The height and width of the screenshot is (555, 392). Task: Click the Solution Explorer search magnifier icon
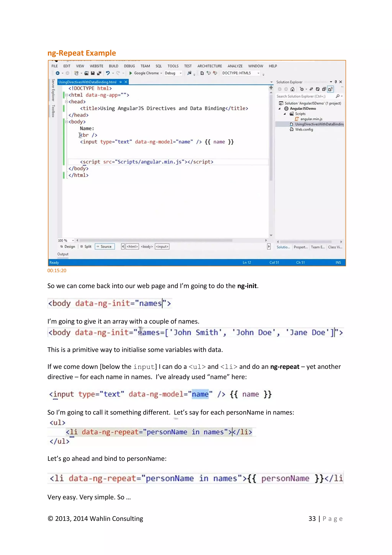point(337,96)
